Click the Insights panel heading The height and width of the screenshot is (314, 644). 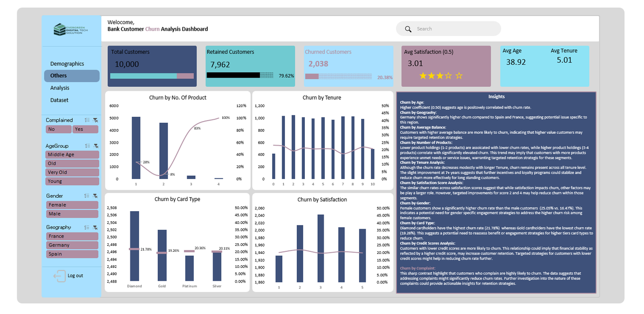point(496,96)
